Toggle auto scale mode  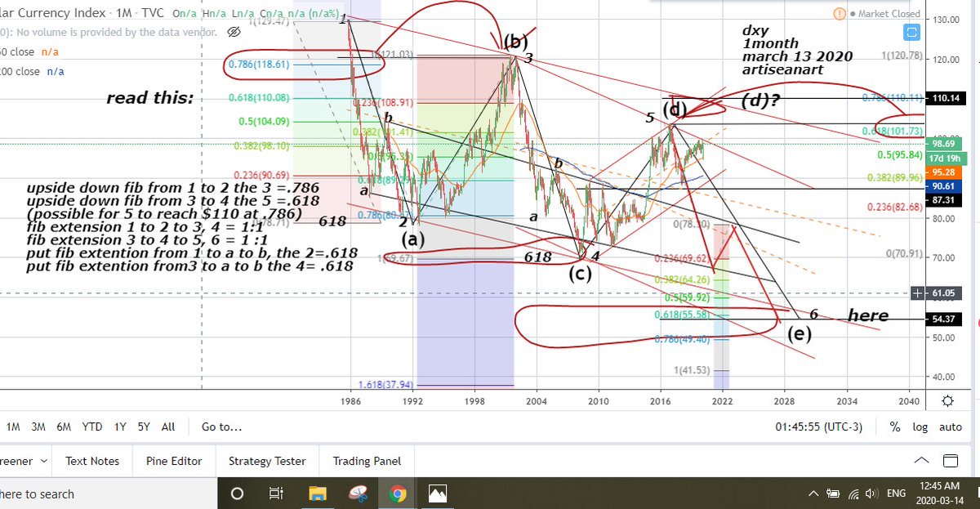pos(951,426)
